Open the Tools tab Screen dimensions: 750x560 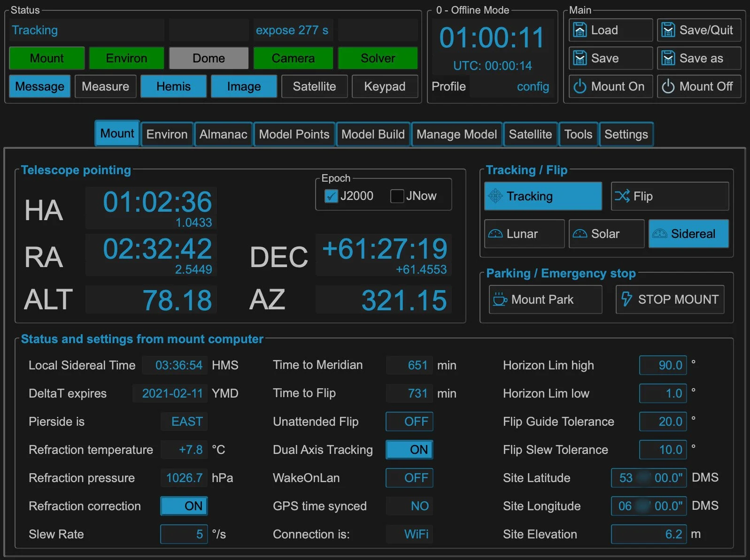pyautogui.click(x=578, y=134)
